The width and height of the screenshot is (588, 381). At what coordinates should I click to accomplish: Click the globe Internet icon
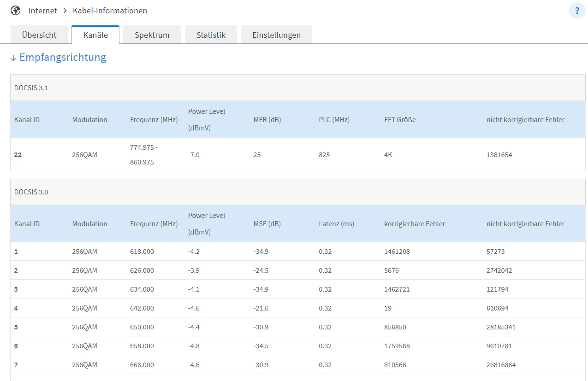tap(16, 10)
